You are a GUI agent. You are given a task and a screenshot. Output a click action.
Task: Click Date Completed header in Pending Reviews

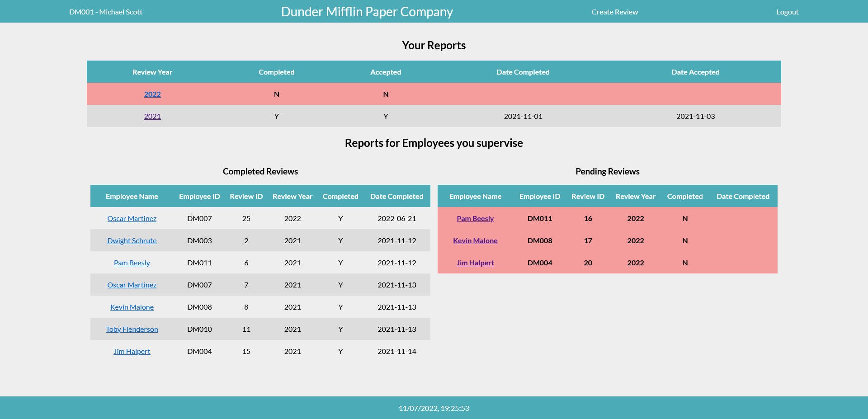point(743,196)
